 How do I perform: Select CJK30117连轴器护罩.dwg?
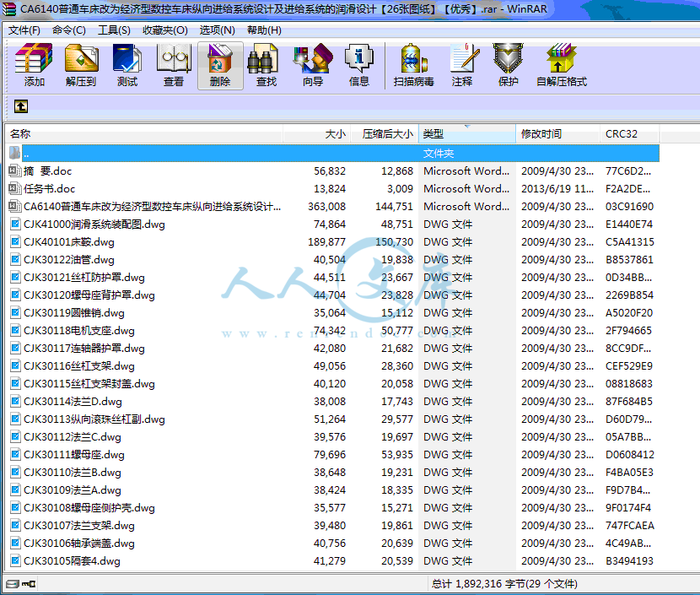(84, 348)
